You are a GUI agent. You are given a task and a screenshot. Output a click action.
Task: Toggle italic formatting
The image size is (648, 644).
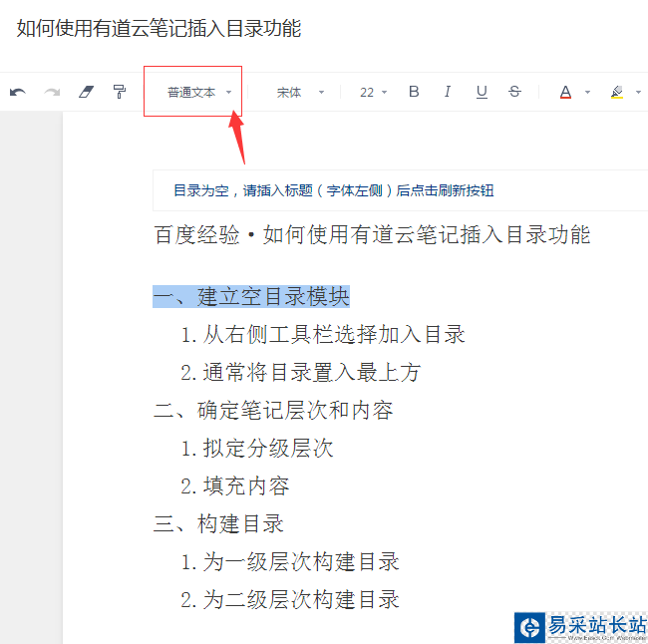coord(448,92)
